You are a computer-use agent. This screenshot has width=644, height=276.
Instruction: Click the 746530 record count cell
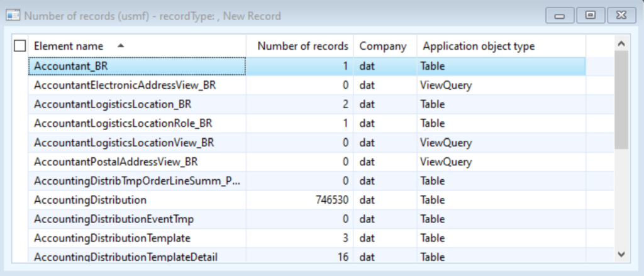pyautogui.click(x=300, y=200)
